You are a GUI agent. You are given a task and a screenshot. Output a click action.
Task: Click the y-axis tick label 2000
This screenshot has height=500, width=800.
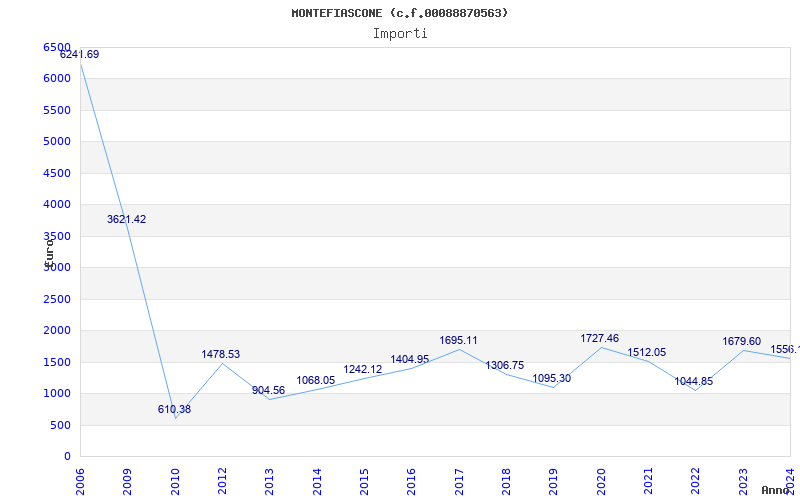(57, 331)
